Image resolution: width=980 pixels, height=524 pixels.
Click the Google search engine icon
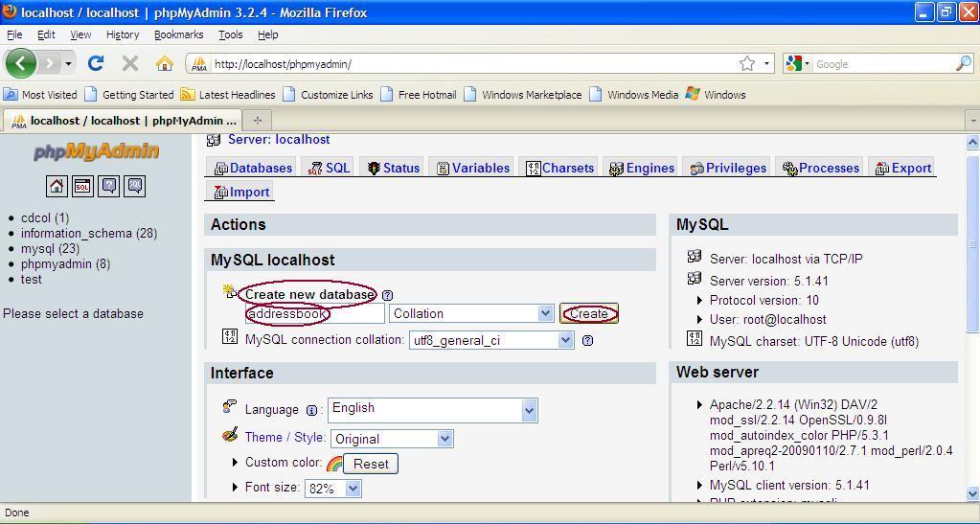(x=794, y=63)
